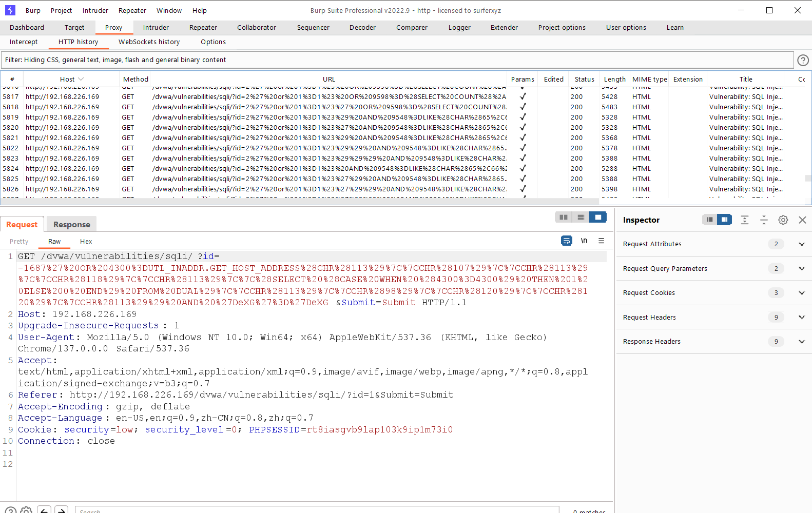The height and width of the screenshot is (513, 812).
Task: Sort by the Method column header
Action: (136, 79)
